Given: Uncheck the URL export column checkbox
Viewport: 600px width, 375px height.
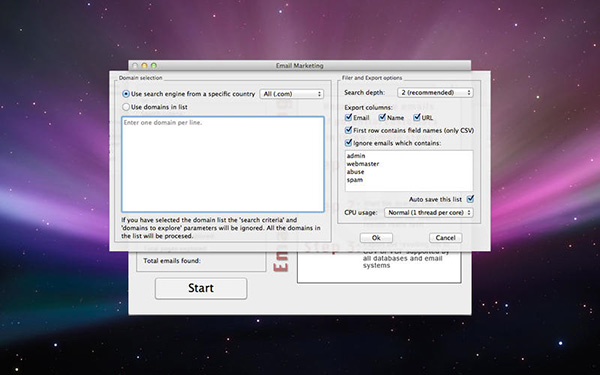Looking at the screenshot, I should click(x=417, y=117).
